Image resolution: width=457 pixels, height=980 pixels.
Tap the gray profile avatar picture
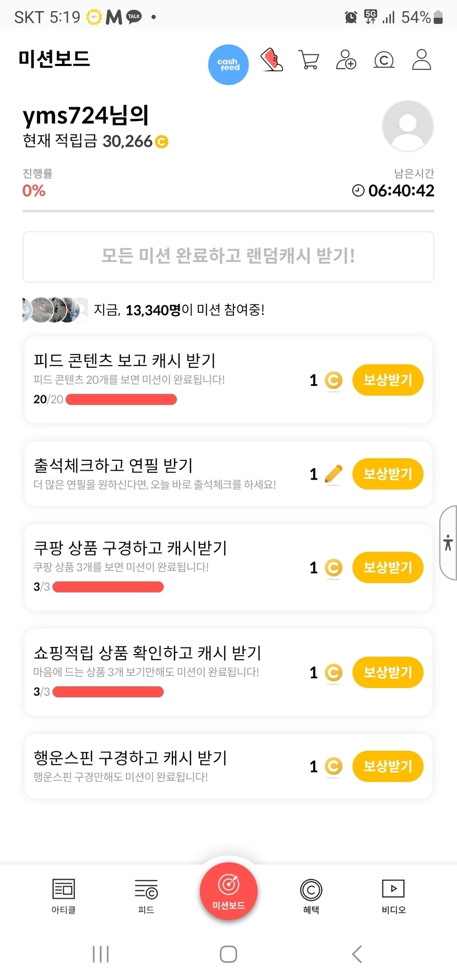[407, 126]
